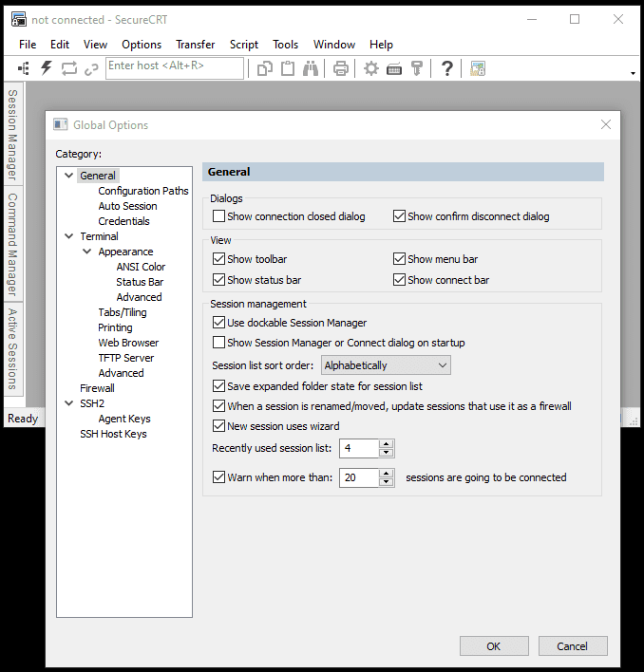Open the File menu
Image resolution: width=644 pixels, height=672 pixels.
(x=28, y=45)
